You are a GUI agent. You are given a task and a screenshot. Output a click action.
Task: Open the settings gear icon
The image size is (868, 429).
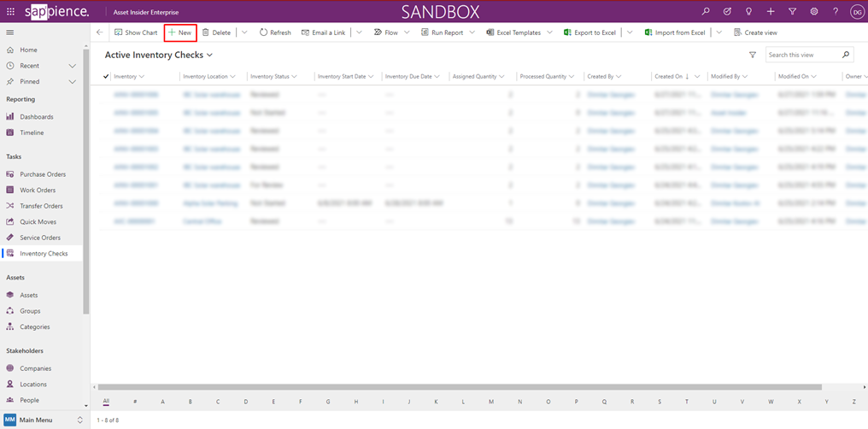[813, 11]
